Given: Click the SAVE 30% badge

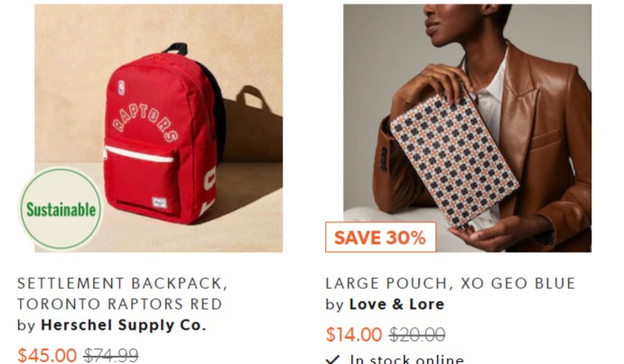Looking at the screenshot, I should tap(380, 238).
